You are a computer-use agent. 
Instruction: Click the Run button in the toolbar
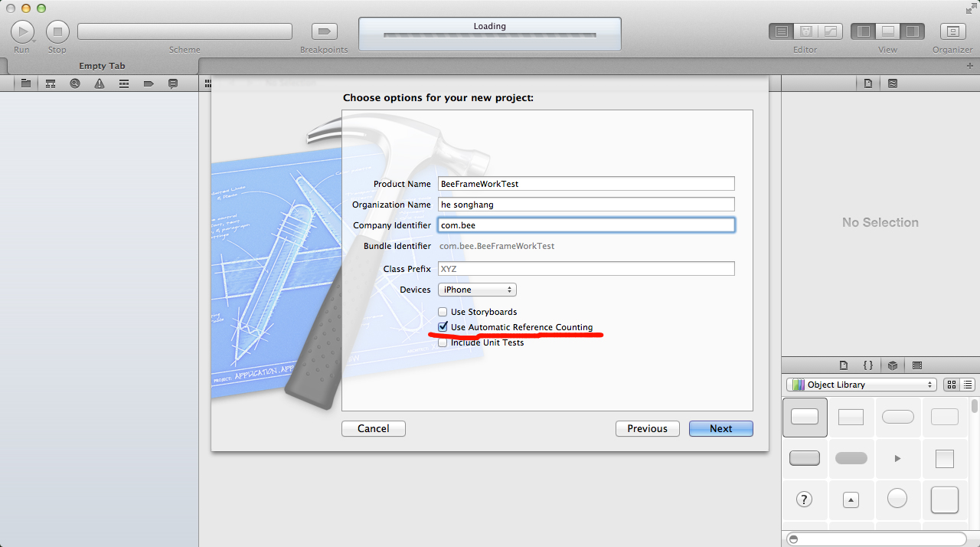[22, 31]
